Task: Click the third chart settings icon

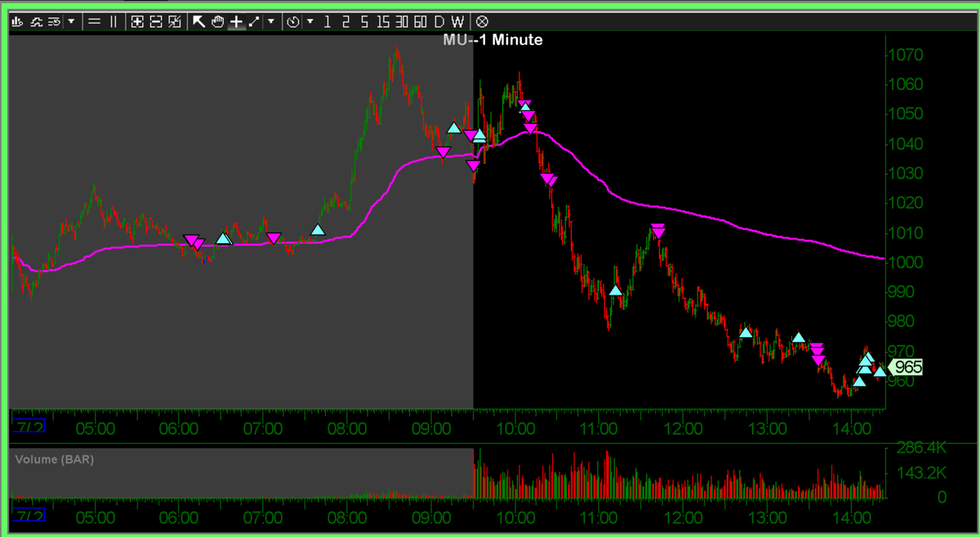Action: [54, 22]
